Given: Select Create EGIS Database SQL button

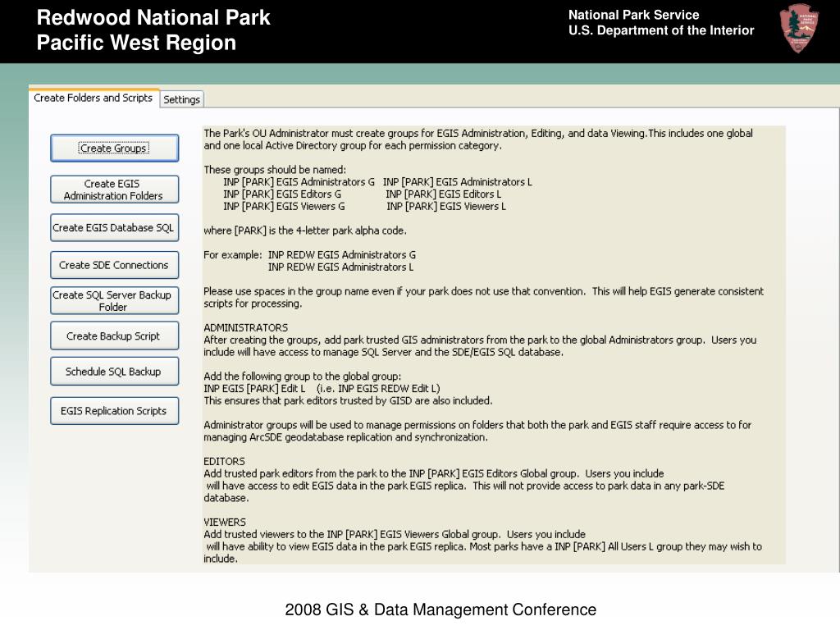Looking at the screenshot, I should (x=114, y=228).
